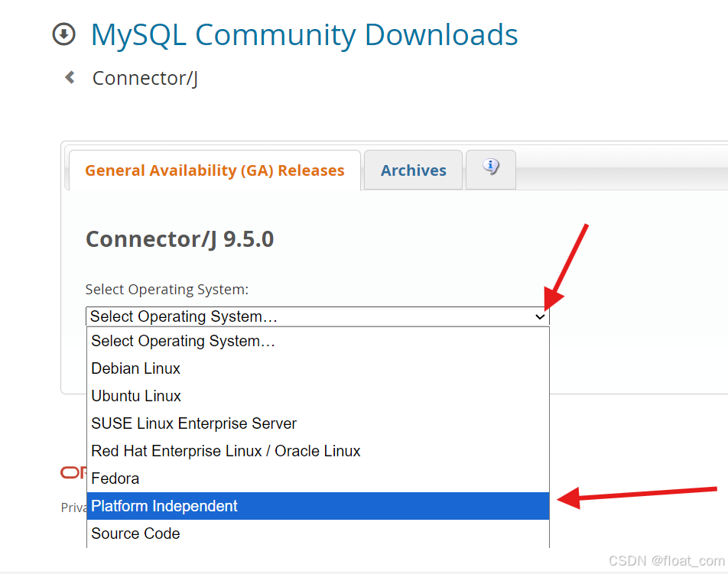Click the download circle icon beside the title

(64, 34)
